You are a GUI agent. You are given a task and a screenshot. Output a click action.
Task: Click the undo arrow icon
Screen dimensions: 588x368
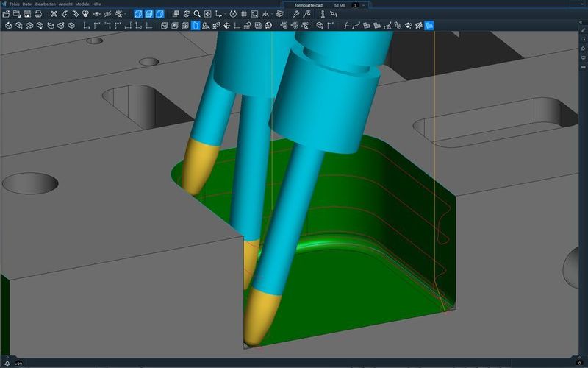point(65,14)
